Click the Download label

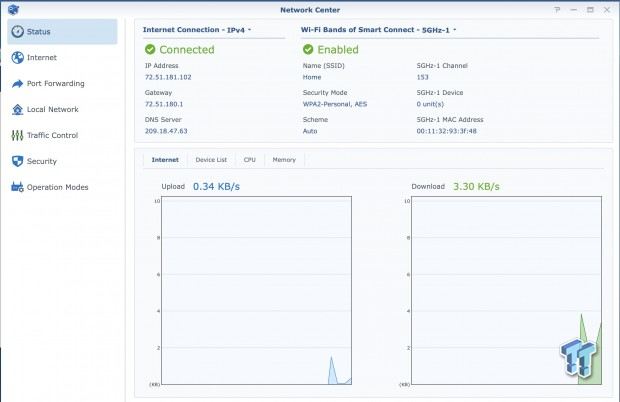coord(428,187)
